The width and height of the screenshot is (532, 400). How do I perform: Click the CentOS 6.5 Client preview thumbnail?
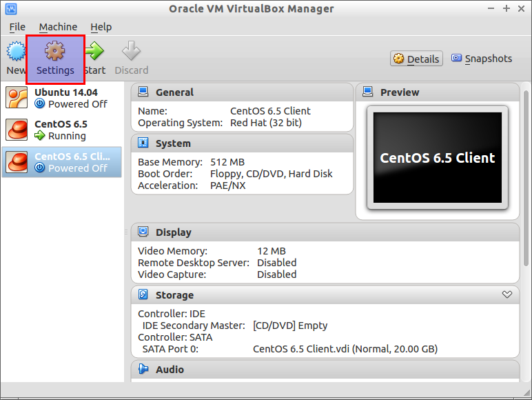tap(438, 157)
